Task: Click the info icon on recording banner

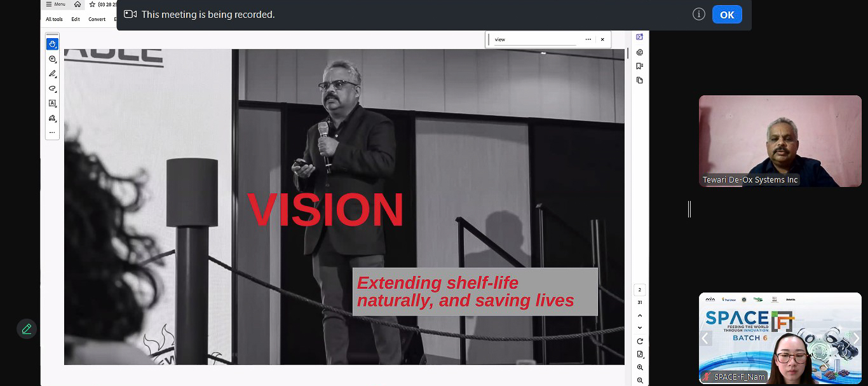Action: (x=699, y=14)
